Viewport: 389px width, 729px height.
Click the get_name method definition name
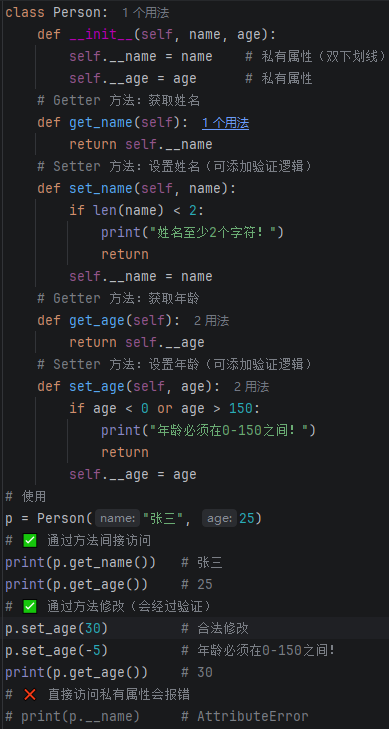[101, 123]
